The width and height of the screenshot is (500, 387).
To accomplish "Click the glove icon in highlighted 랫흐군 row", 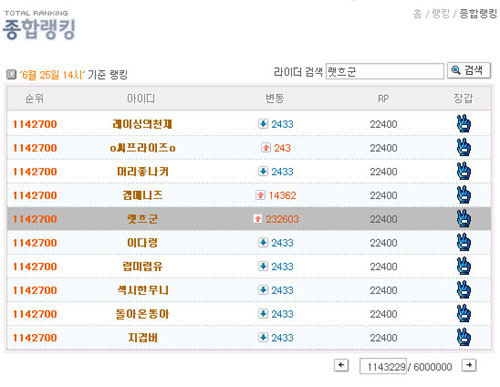I will [463, 219].
